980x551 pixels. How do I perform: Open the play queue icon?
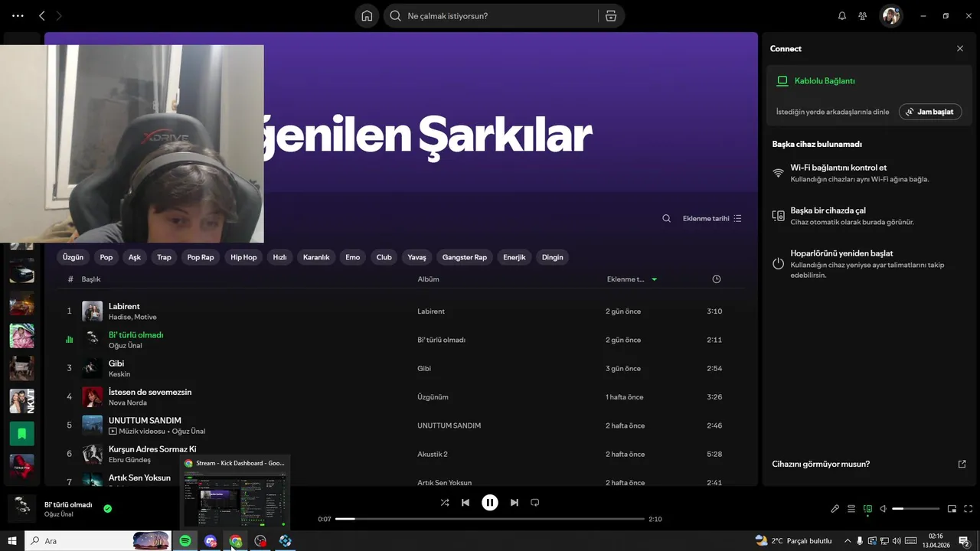[x=851, y=509]
